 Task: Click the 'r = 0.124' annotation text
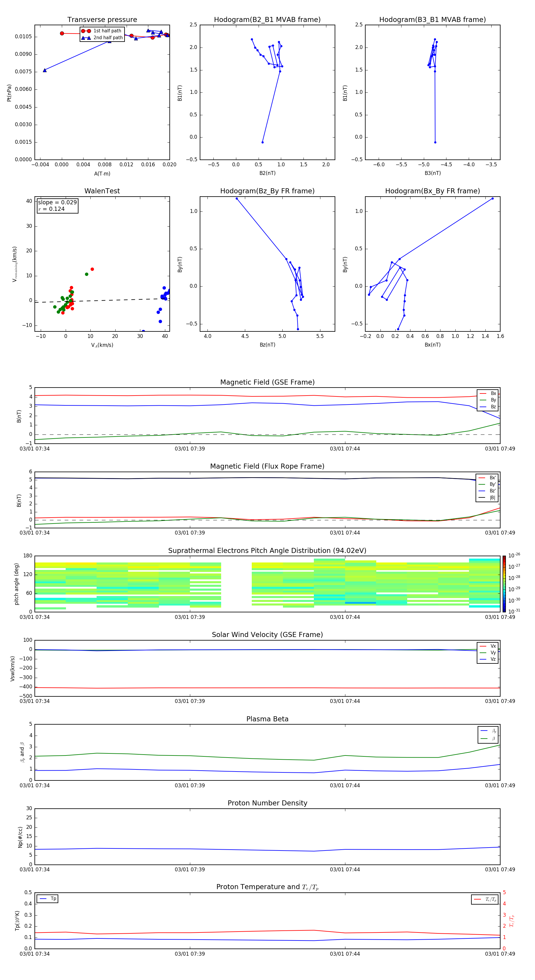click(51, 209)
